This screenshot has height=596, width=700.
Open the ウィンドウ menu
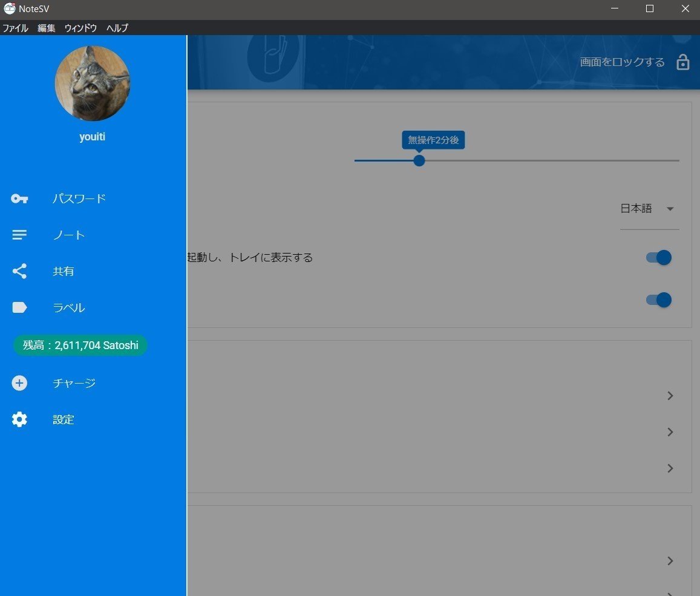click(80, 28)
